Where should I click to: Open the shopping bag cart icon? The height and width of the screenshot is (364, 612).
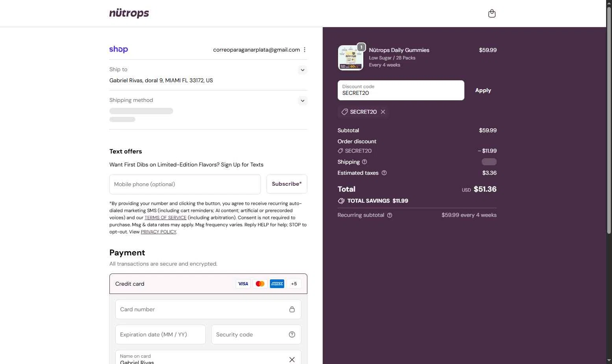click(492, 13)
